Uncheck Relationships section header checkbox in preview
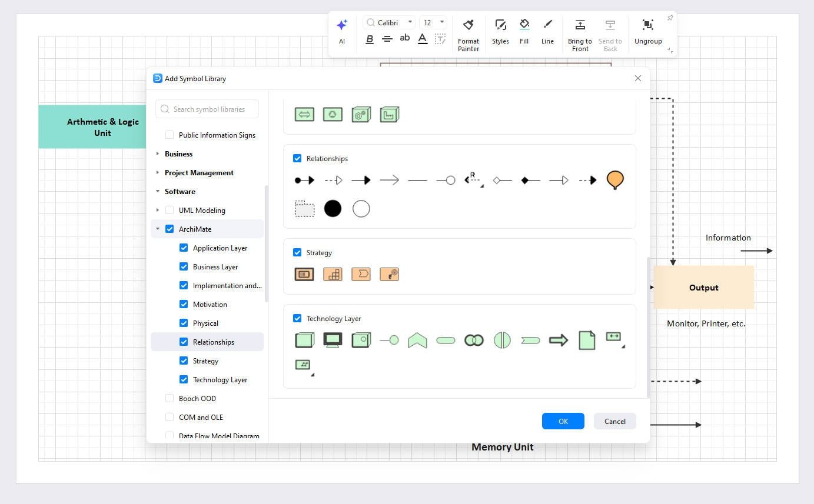The height and width of the screenshot is (504, 814). point(297,158)
